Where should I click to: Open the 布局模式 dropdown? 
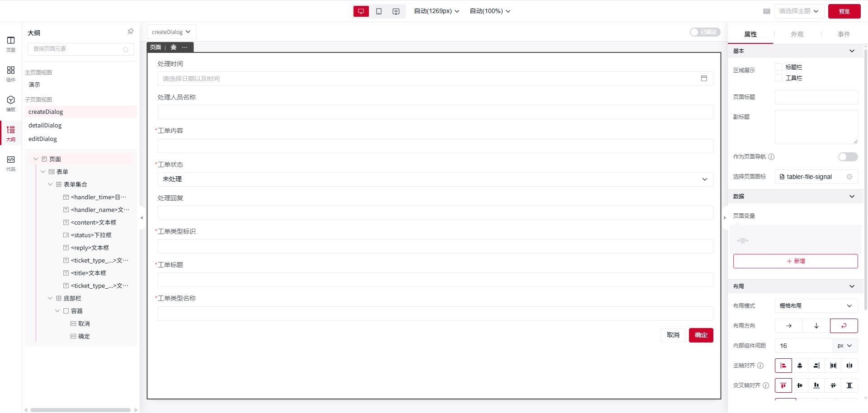[816, 306]
